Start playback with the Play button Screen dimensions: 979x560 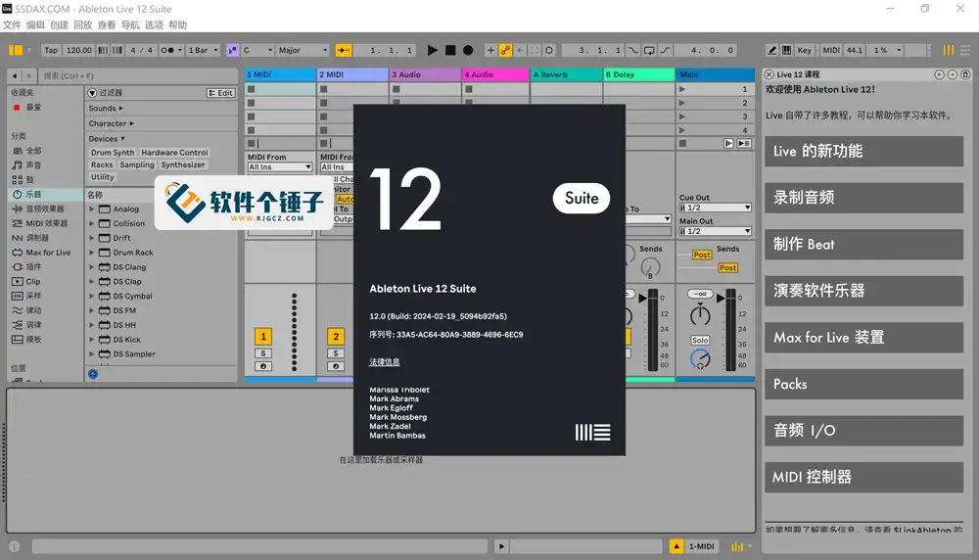coord(432,50)
